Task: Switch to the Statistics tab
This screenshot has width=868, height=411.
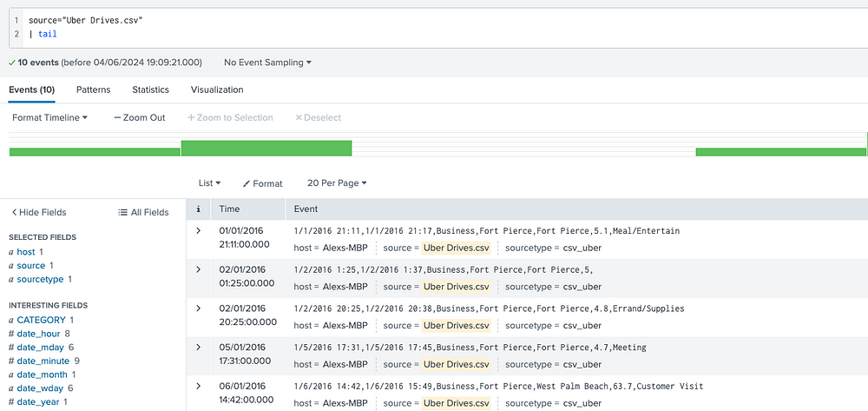Action: point(150,89)
